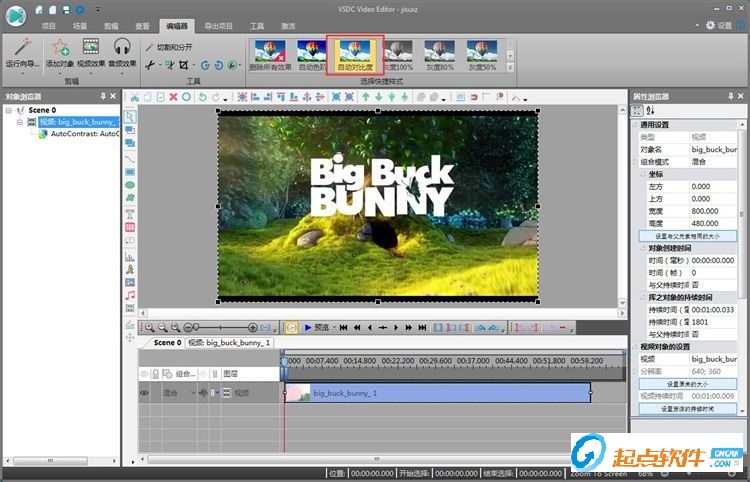Select the arrow pointer tool in left toolbar
The image size is (750, 482).
point(130,117)
